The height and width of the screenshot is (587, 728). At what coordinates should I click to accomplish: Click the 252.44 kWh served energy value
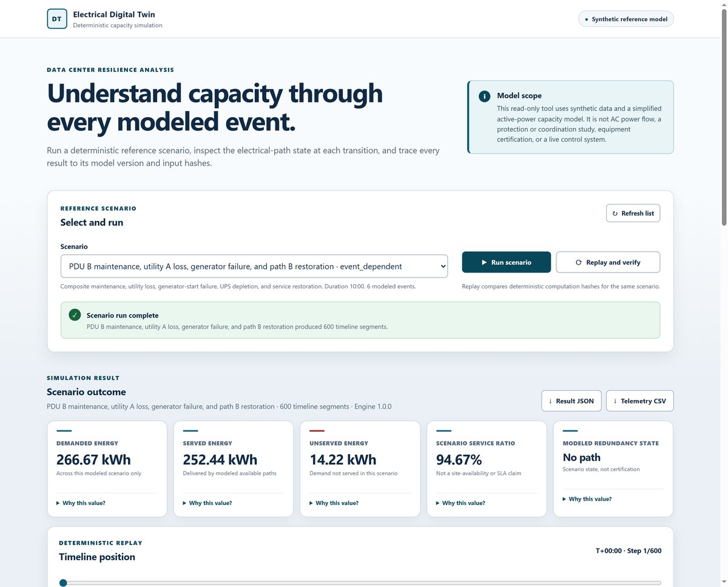(x=220, y=460)
